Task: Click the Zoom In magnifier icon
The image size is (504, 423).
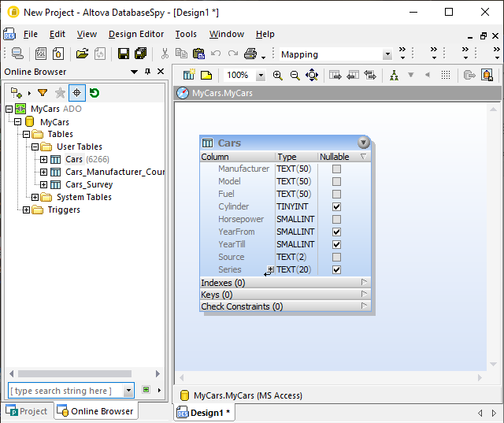Action: [278, 75]
